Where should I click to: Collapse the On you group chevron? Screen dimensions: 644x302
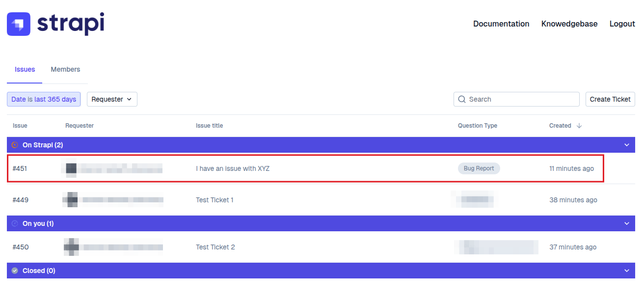click(x=626, y=223)
